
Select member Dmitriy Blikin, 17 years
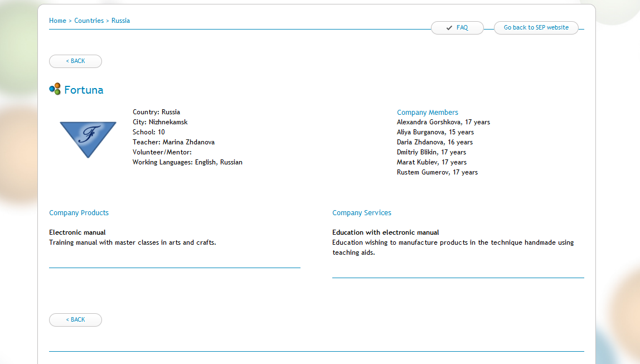pyautogui.click(x=431, y=152)
